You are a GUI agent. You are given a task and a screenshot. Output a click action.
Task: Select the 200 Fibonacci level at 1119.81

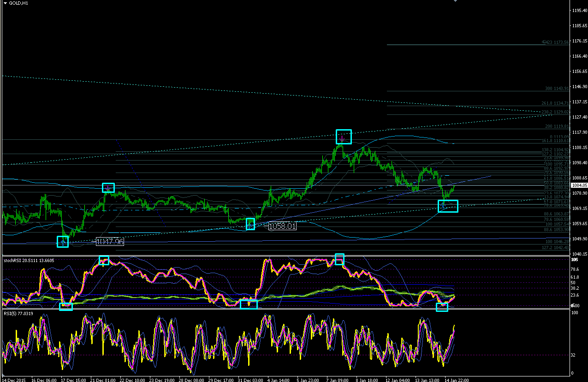coord(557,126)
